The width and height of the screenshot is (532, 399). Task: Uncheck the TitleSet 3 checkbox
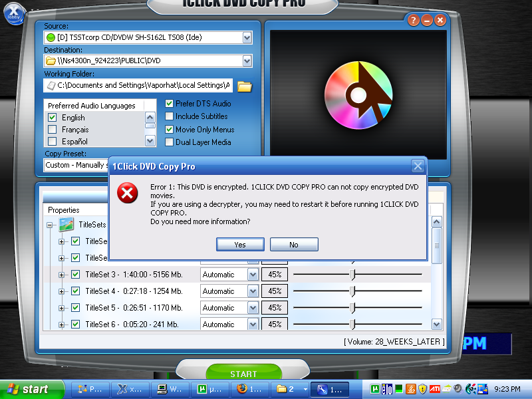(x=75, y=275)
